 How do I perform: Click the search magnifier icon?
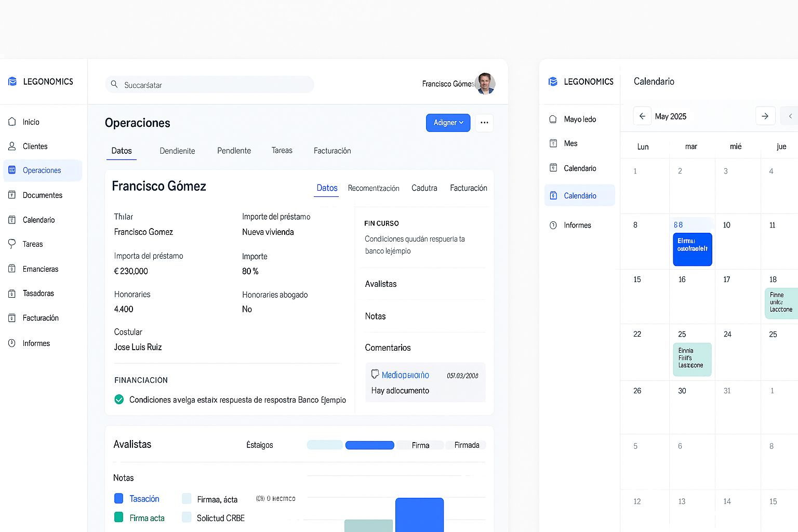(x=114, y=84)
